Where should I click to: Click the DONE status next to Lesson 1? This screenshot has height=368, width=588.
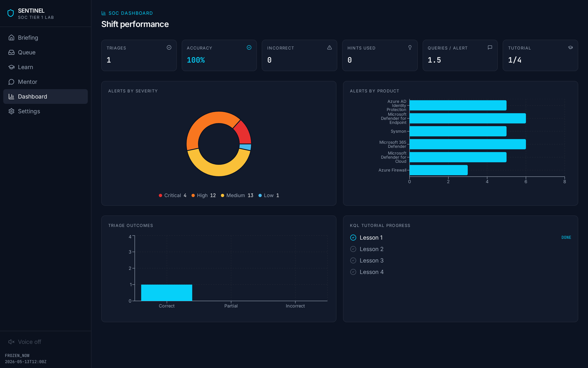(x=566, y=238)
